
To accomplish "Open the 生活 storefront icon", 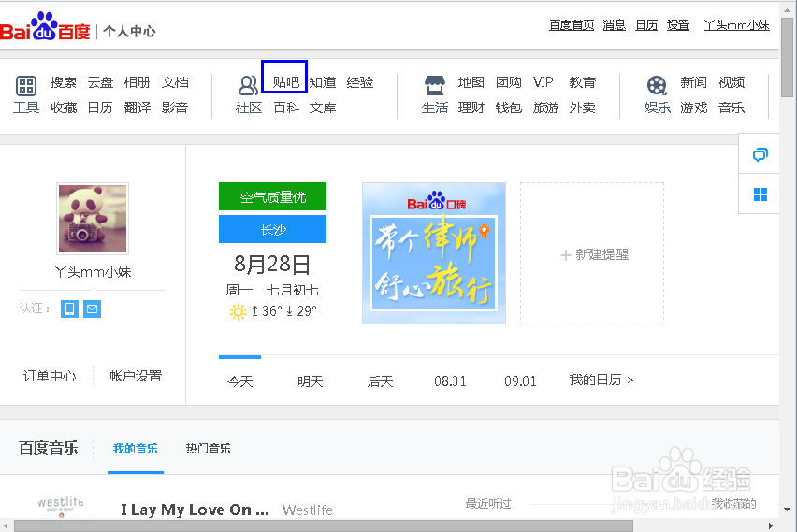I will pos(435,86).
